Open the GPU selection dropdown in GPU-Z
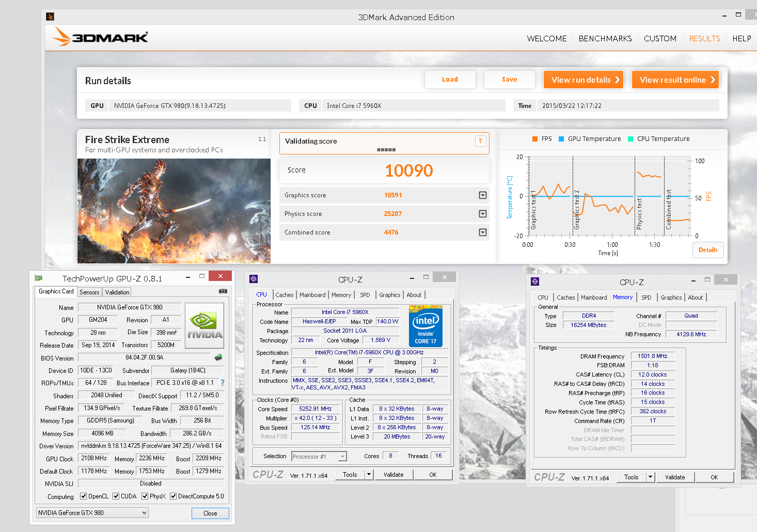 pyautogui.click(x=92, y=513)
